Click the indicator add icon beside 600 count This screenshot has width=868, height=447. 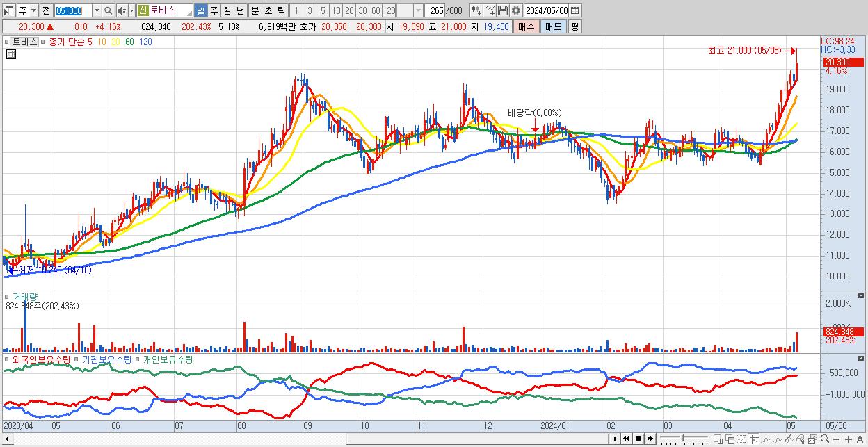point(476,10)
